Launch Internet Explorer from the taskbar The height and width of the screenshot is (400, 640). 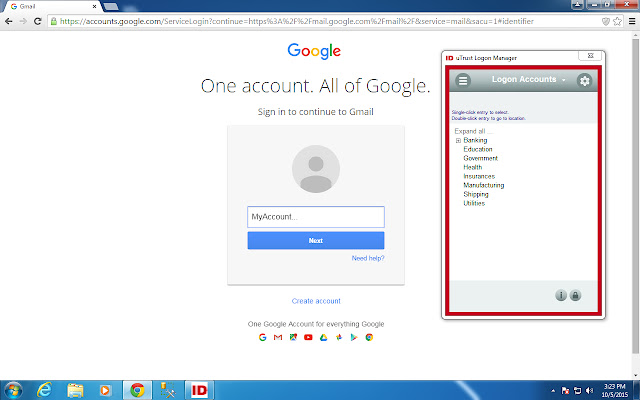[44, 390]
